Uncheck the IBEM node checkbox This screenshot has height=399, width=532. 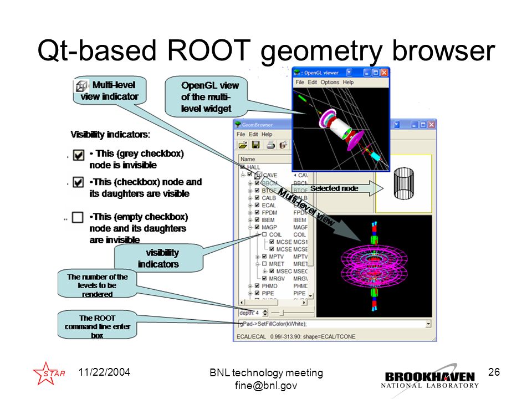(x=257, y=220)
